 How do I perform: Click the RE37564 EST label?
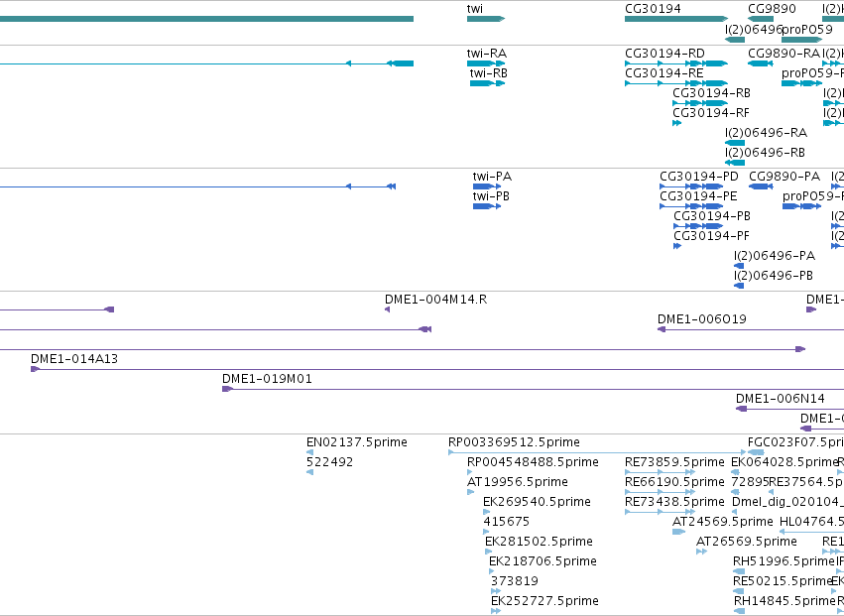pos(806,481)
